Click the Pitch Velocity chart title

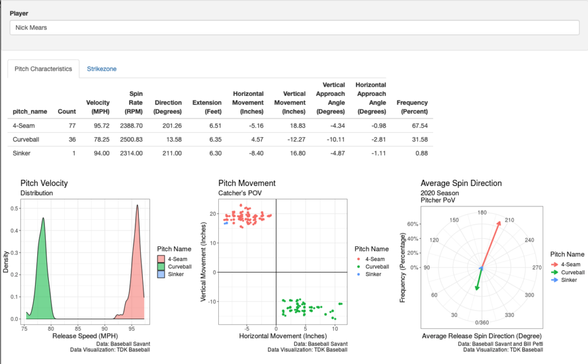44,183
